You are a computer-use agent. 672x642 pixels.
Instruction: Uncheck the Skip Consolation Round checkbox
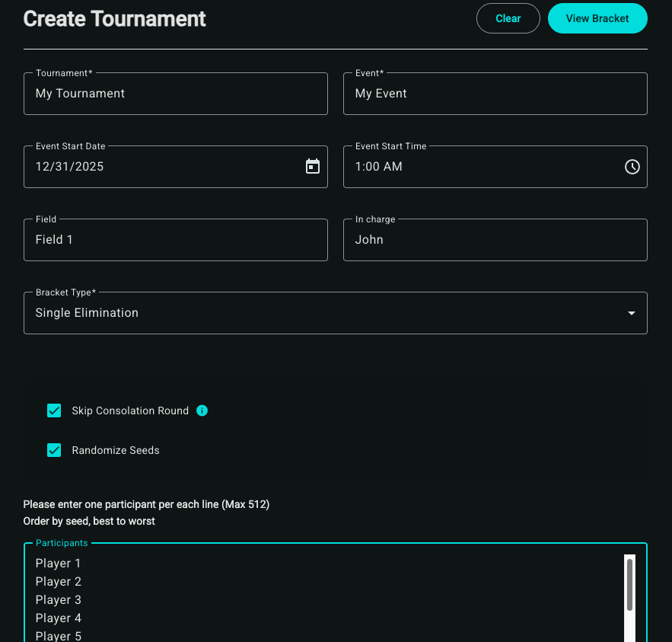[54, 410]
